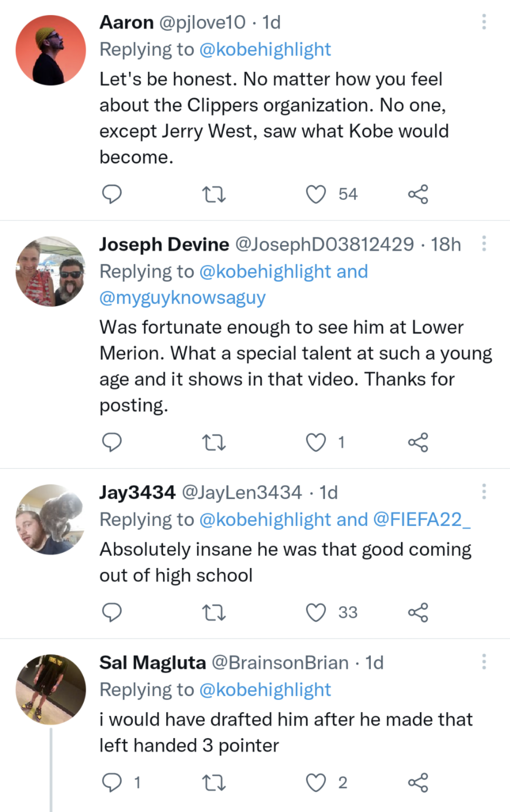Retweet Aaron's Jerry West tweet
Viewport: 510px width, 812px height.
(214, 194)
